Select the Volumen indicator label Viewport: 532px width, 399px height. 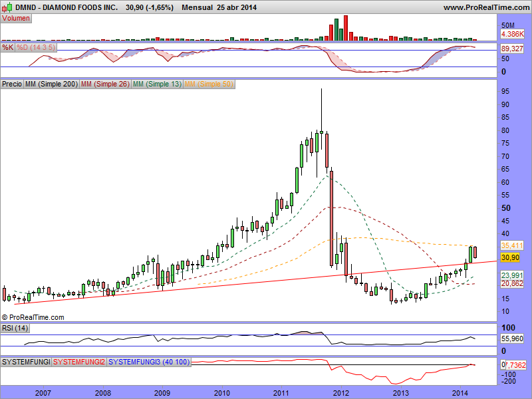16,19
